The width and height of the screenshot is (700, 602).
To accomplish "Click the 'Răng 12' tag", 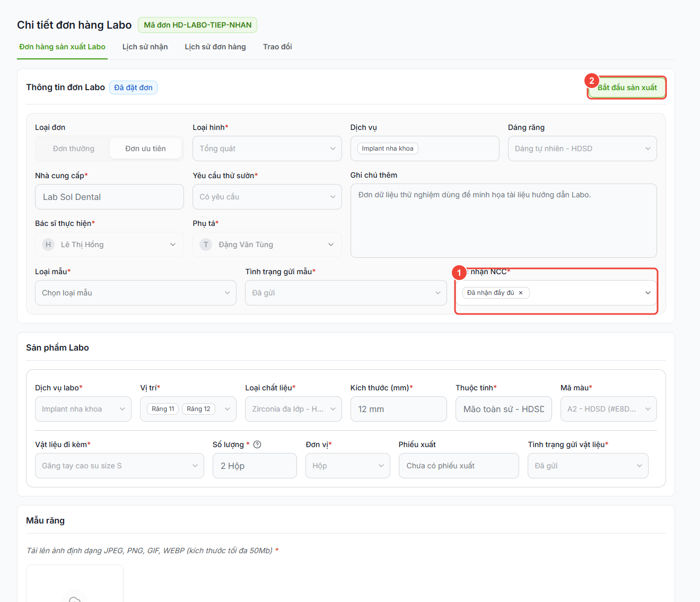I will [198, 409].
